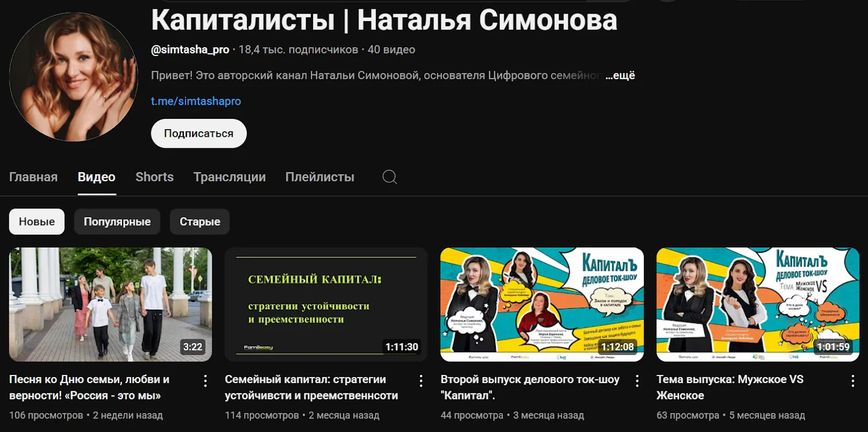The height and width of the screenshot is (432, 868).
Task: Open the Shorts tab
Action: click(155, 177)
